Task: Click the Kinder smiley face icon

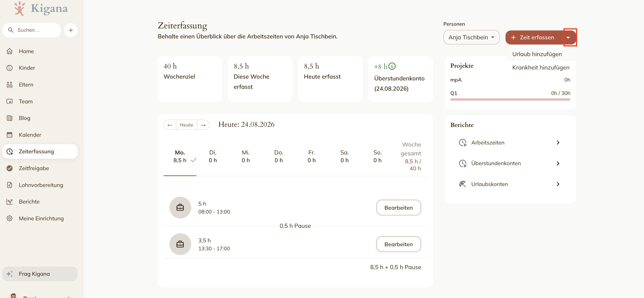Action: (10, 68)
